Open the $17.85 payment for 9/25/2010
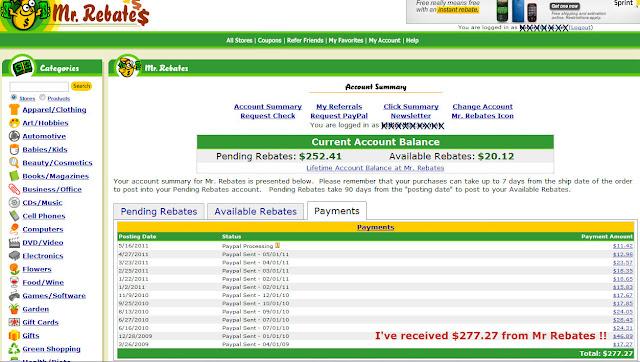This screenshot has width=640, height=362. click(623, 303)
